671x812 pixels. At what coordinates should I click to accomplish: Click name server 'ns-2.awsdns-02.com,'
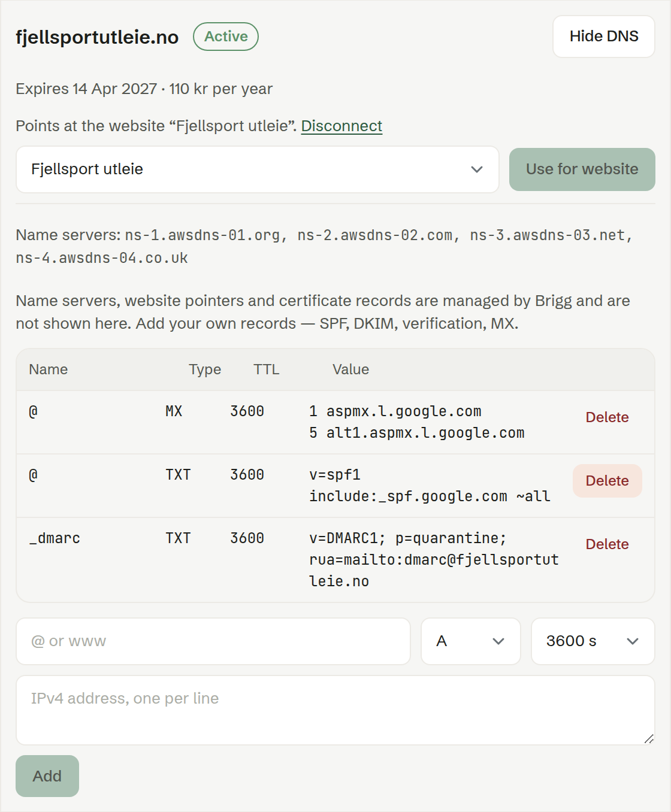[379, 235]
